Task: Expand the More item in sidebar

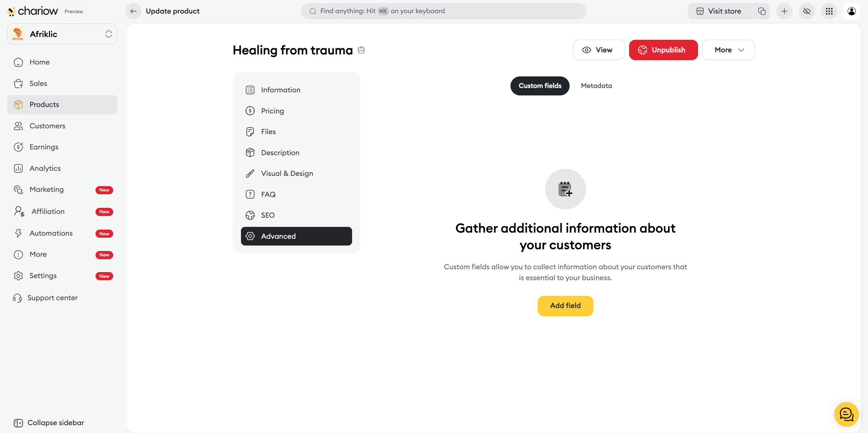Action: click(38, 254)
